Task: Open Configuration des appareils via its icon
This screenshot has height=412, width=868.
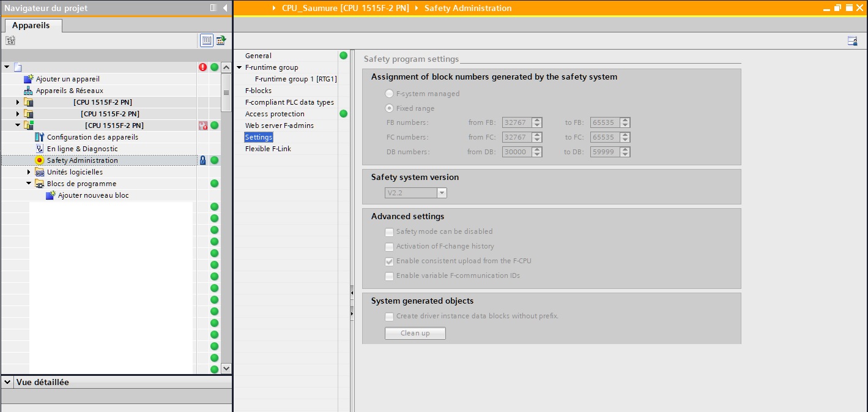Action: tap(40, 137)
